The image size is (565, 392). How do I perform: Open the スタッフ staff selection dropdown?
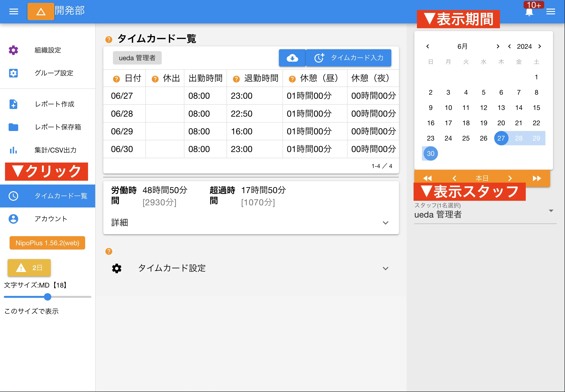point(550,211)
